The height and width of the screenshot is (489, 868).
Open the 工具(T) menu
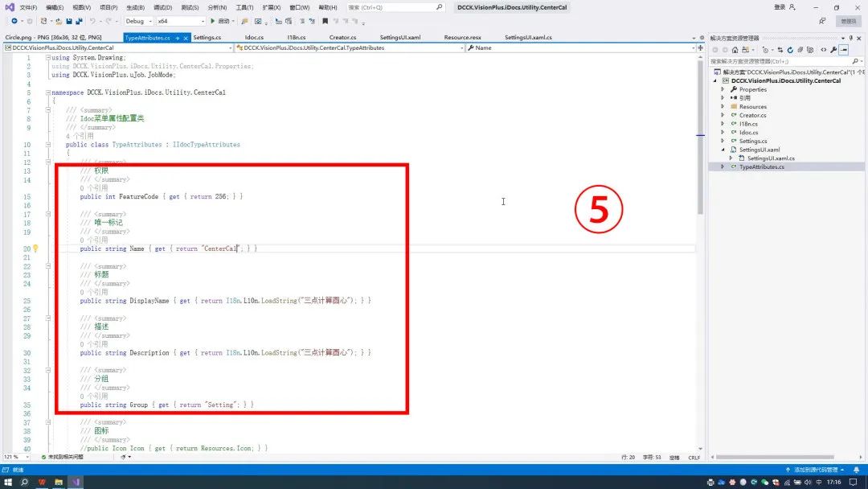[244, 7]
